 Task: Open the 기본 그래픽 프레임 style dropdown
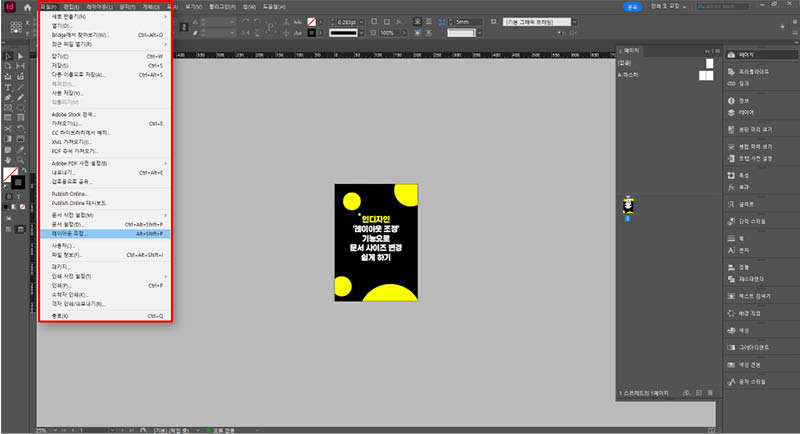tap(574, 22)
